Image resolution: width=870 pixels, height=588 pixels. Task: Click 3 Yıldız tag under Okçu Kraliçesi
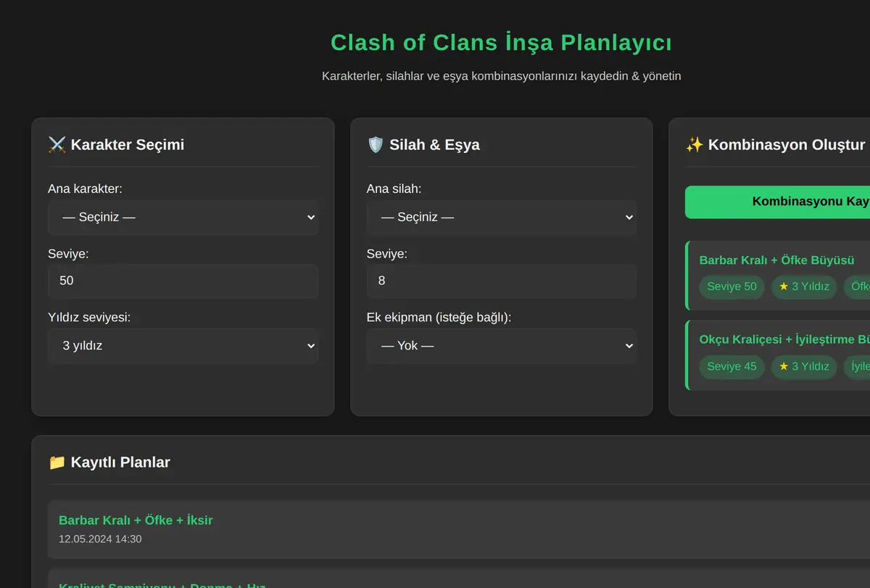click(804, 366)
